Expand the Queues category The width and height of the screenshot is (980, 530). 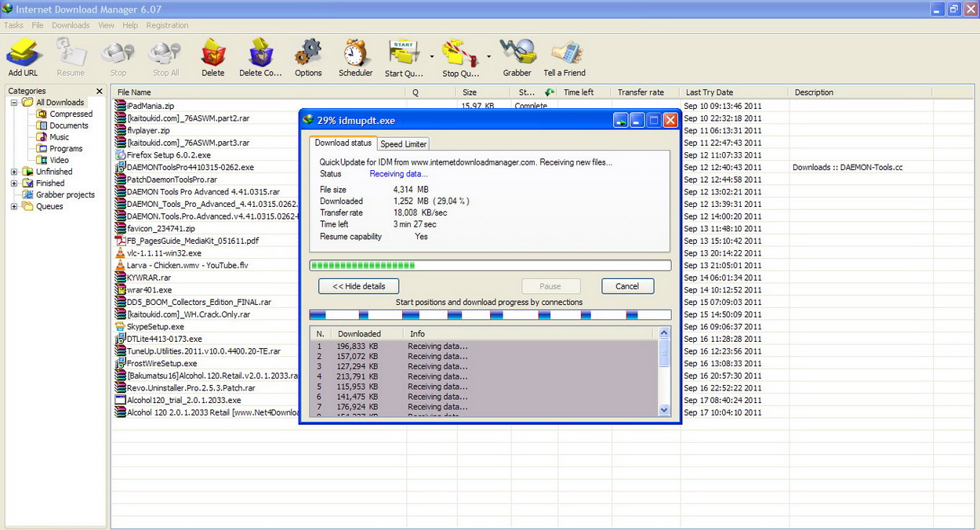pyautogui.click(x=13, y=206)
